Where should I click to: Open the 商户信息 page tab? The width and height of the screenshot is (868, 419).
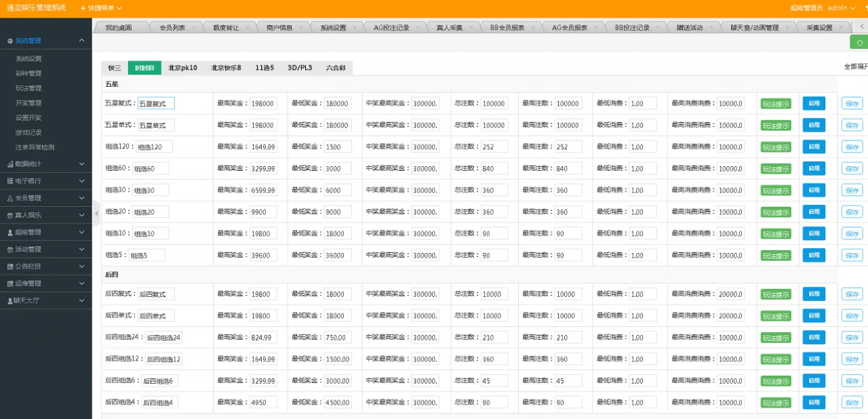[x=279, y=28]
